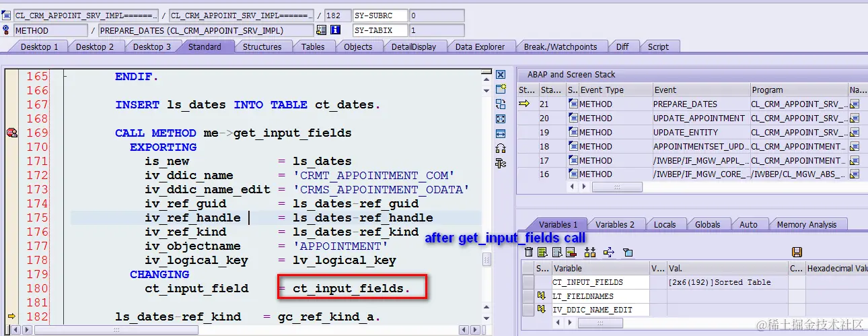This screenshot has height=336, width=868.
Task: Click the change icon beside LT_FIELDNAMES
Action: click(542, 296)
